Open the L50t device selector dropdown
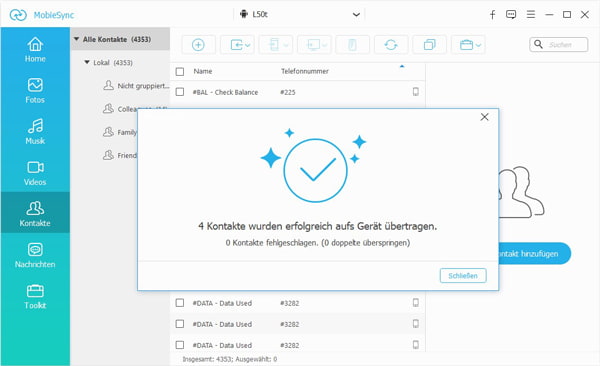The height and width of the screenshot is (366, 600). click(x=300, y=15)
